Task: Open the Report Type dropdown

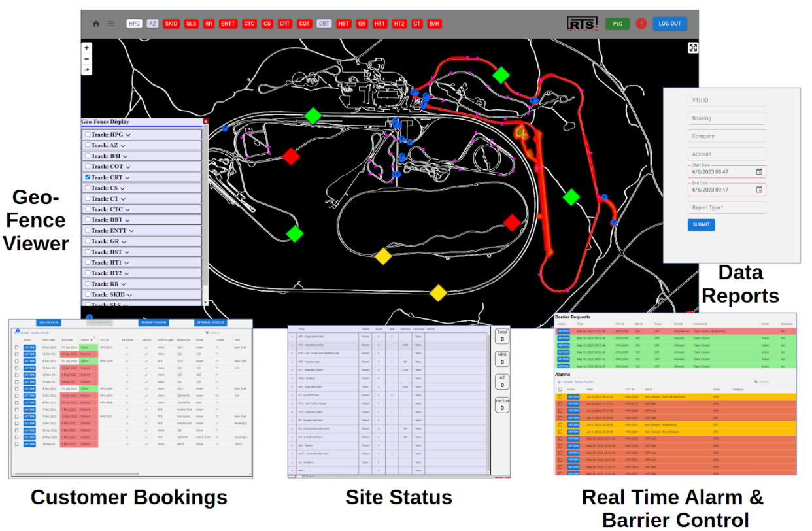Action: tap(726, 207)
